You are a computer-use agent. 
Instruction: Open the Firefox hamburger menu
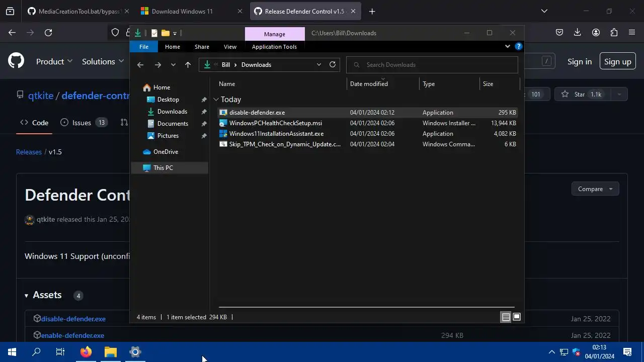click(632, 33)
